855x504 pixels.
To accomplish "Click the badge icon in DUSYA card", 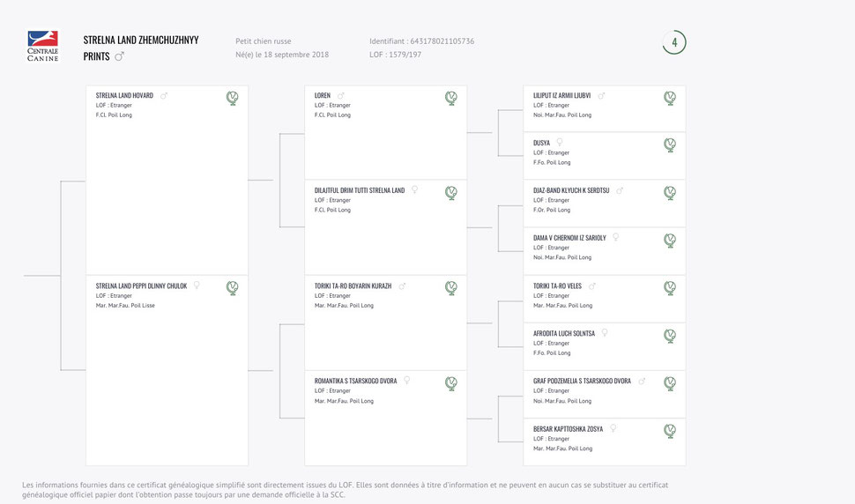I will click(x=670, y=145).
